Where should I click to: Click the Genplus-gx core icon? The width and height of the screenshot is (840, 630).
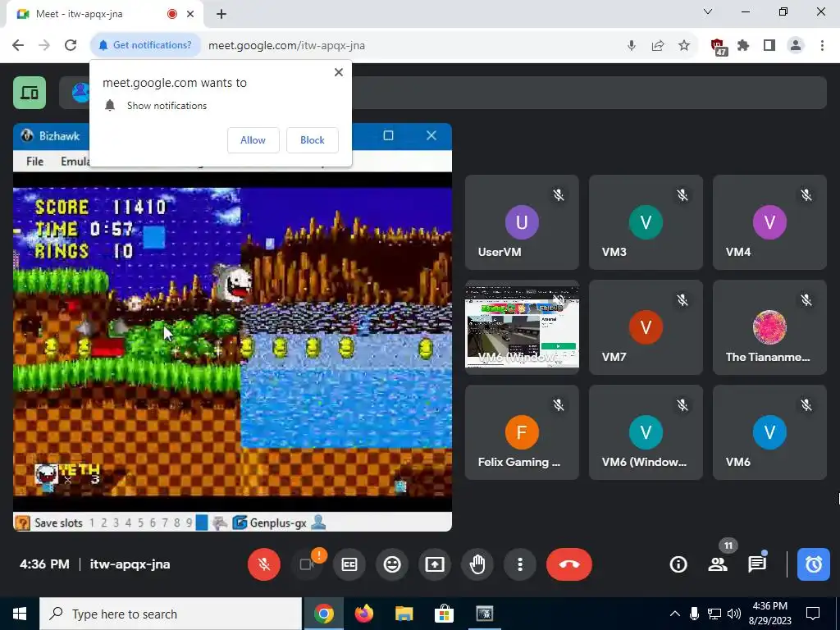240,523
